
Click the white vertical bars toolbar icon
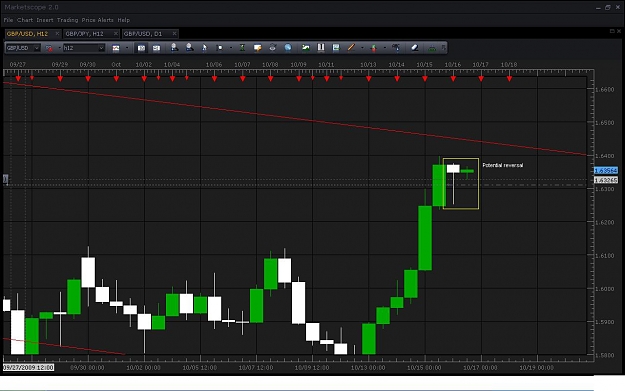[321, 48]
